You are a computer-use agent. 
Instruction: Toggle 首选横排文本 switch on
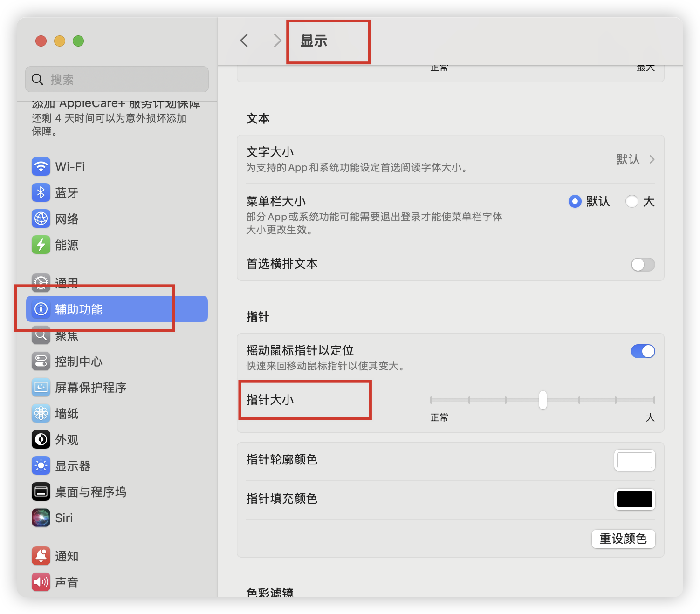643,265
